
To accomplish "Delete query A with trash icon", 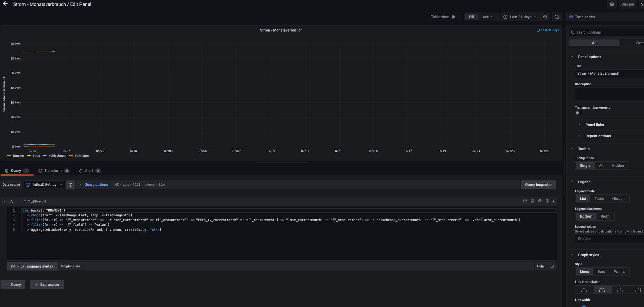I will tap(547, 201).
